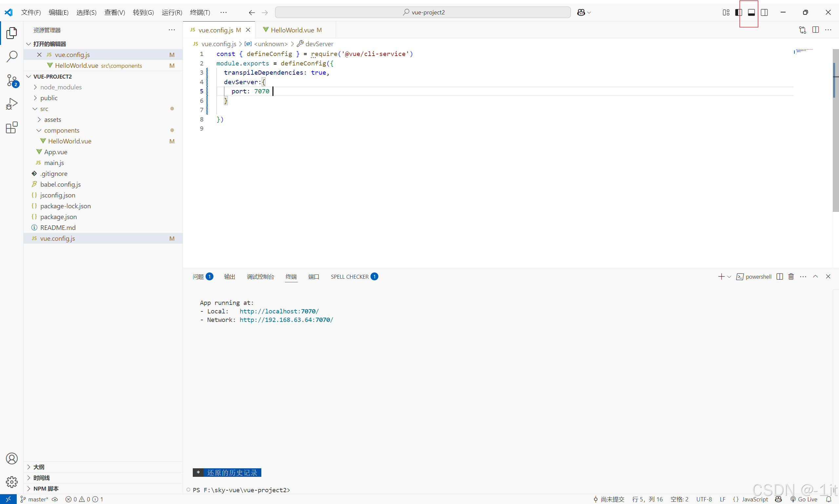Viewport: 839px width, 504px height.
Task: Split the editor to the right
Action: (x=815, y=30)
